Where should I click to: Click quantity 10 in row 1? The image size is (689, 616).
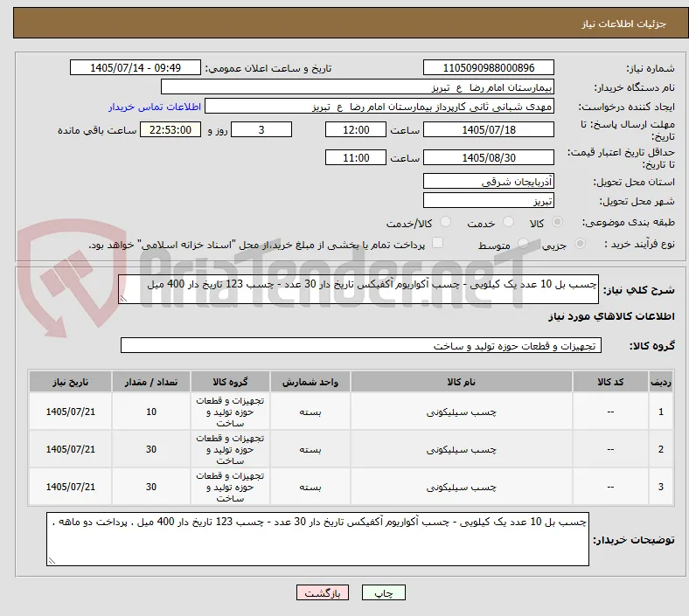151,412
